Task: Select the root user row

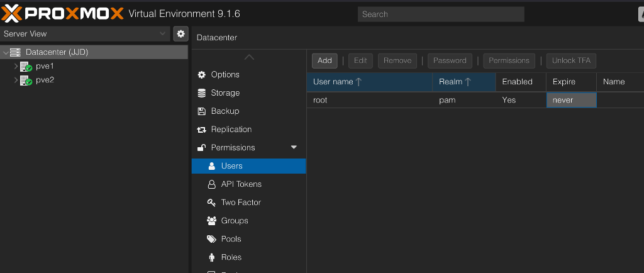Action: click(x=475, y=100)
